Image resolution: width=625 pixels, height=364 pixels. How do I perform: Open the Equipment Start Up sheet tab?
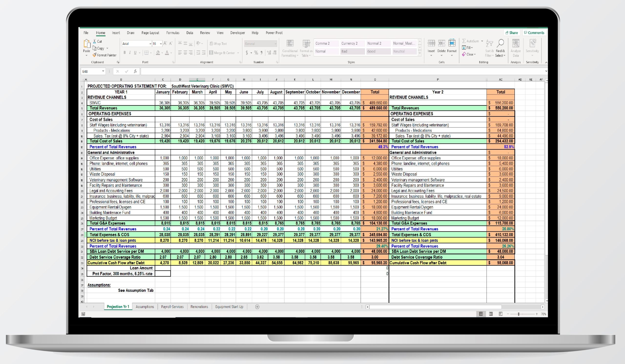[229, 307]
